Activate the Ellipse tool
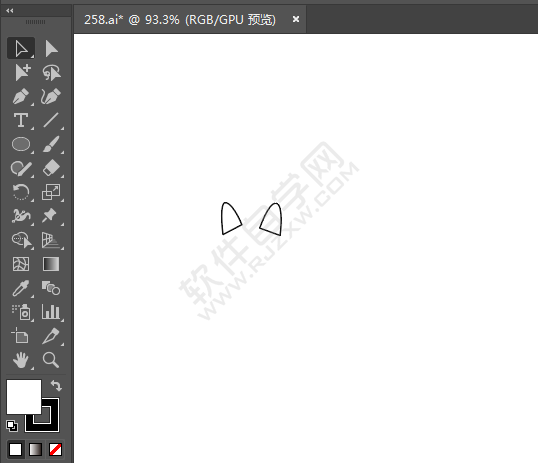The width and height of the screenshot is (538, 463). (x=21, y=144)
